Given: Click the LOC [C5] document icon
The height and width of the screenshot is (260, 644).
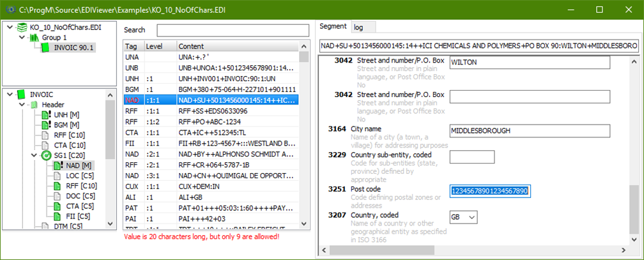Looking at the screenshot, I should [58, 176].
